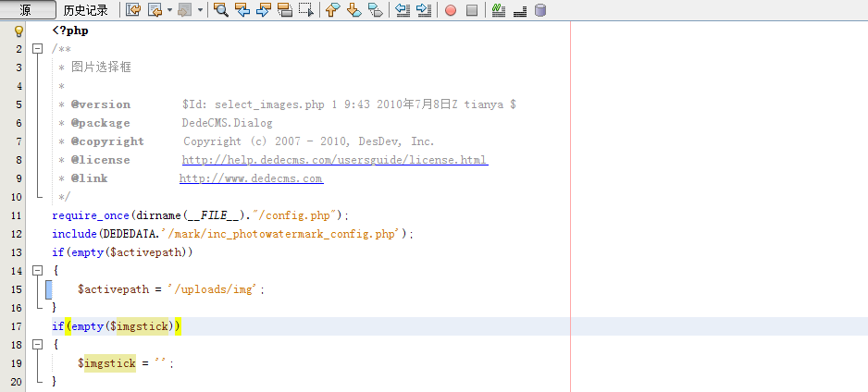The height and width of the screenshot is (392, 868).
Task: Click the Shift Line Left icon
Action: pos(403,10)
